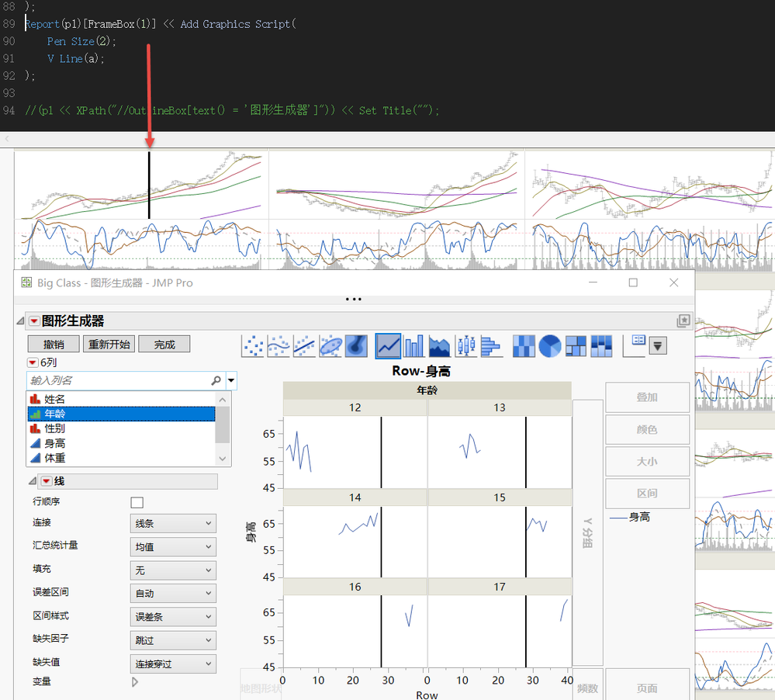Screen dimensions: 775x700
Task: Choose the Heatmap chart icon
Action: [x=524, y=345]
